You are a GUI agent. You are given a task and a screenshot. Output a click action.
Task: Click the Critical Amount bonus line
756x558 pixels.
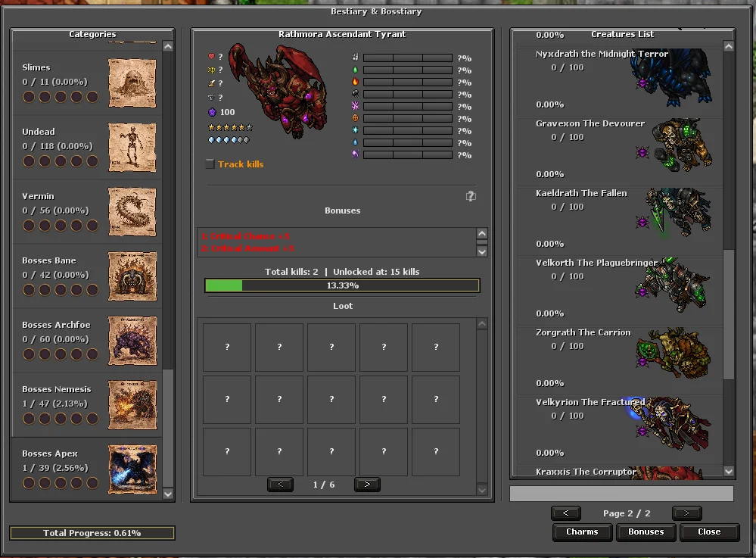pos(247,248)
